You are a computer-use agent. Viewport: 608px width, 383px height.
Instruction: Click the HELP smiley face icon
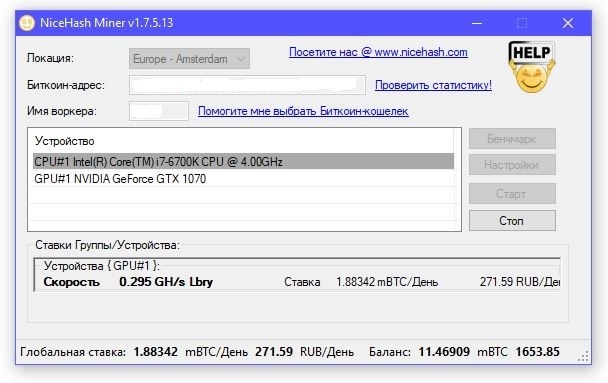[532, 67]
